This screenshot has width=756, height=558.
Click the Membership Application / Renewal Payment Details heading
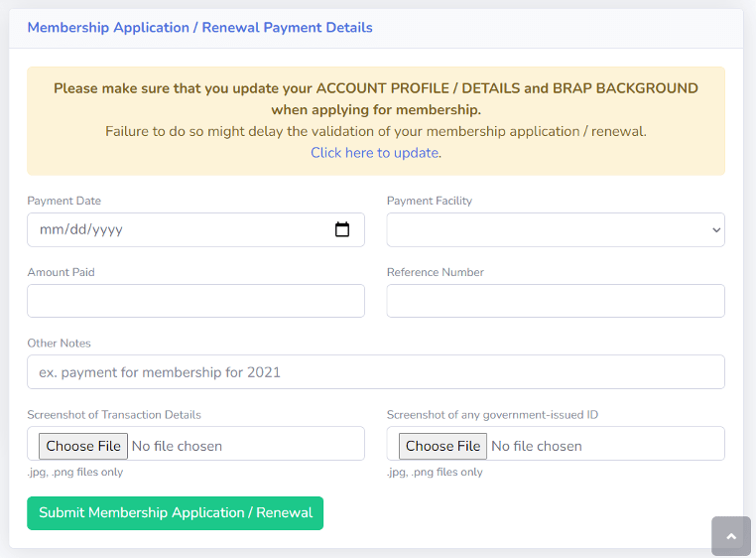[x=199, y=28]
